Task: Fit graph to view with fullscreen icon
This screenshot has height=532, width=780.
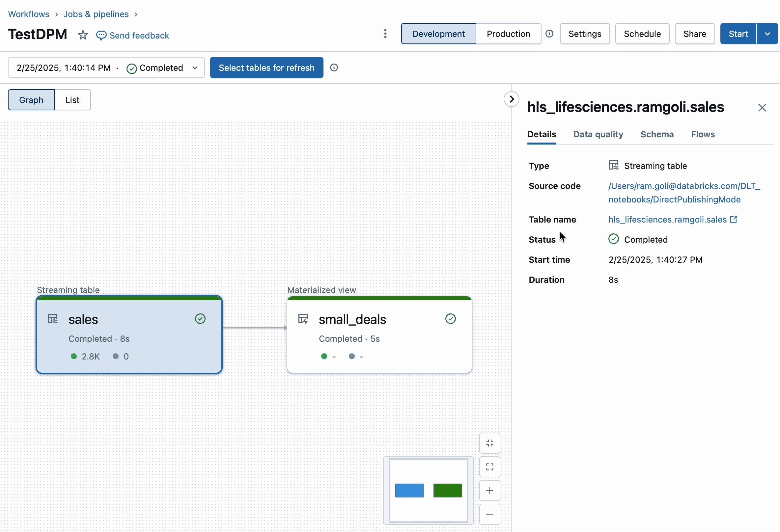Action: 490,467
